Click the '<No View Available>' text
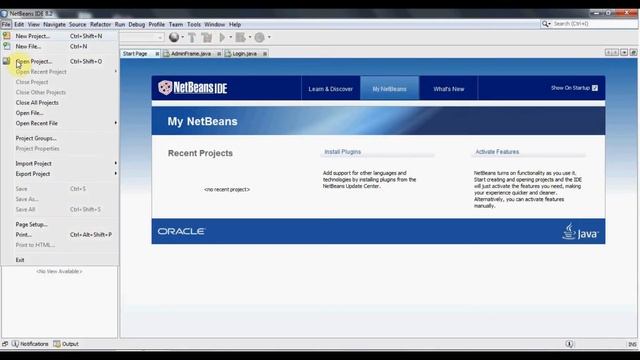 click(59, 271)
